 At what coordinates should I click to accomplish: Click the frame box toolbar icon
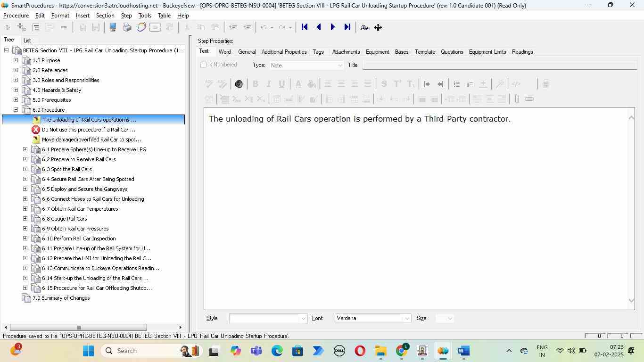[x=155, y=27]
